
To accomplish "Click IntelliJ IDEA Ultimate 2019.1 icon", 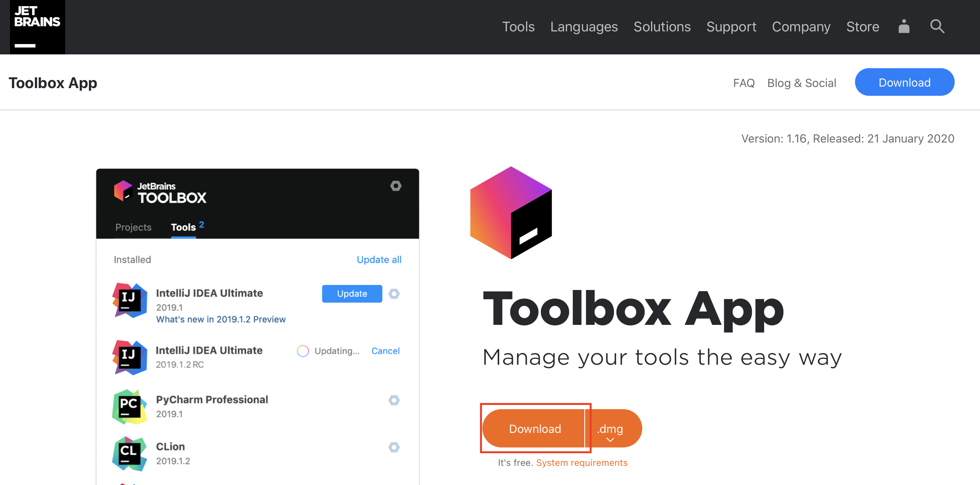I will (x=130, y=300).
